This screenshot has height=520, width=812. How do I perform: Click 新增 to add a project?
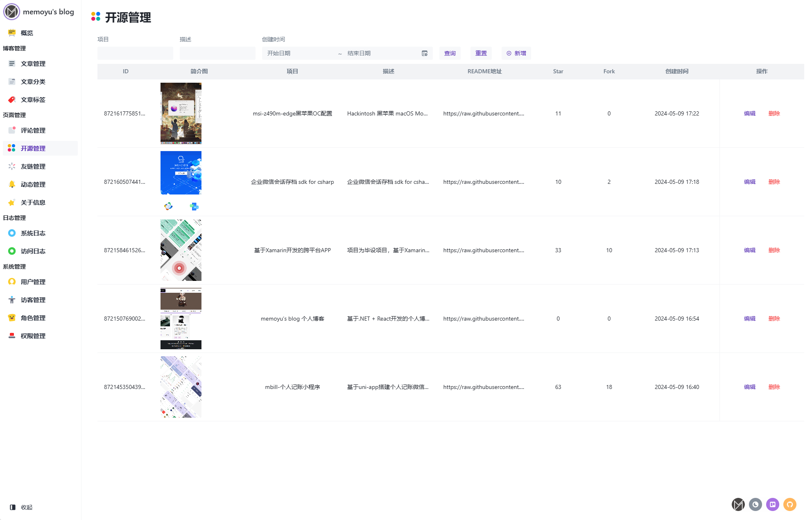tap(516, 53)
